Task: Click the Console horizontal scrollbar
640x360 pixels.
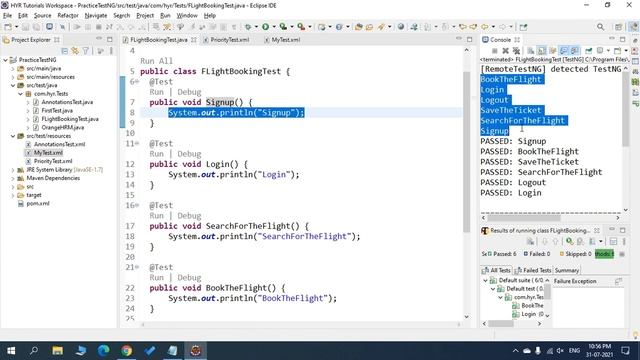Action: 524,218
